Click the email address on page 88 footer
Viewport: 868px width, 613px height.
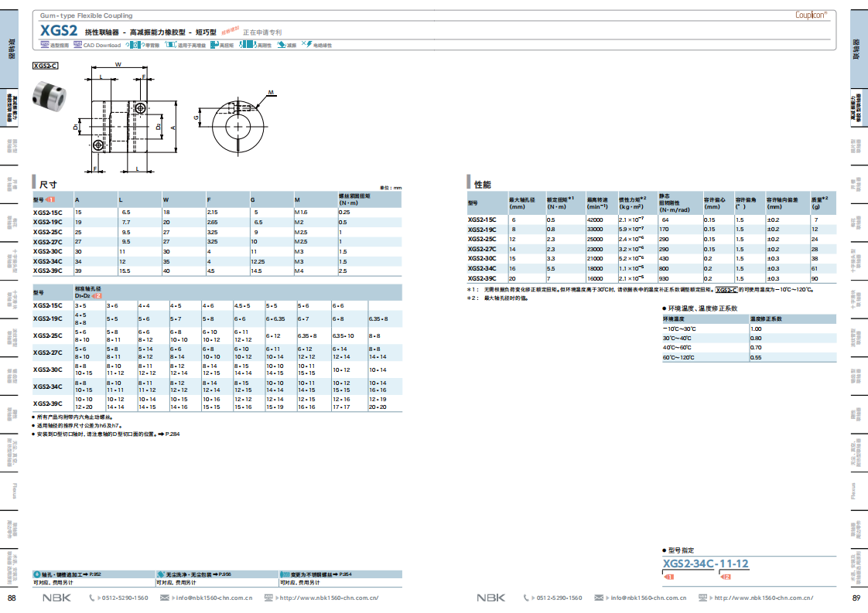point(214,598)
